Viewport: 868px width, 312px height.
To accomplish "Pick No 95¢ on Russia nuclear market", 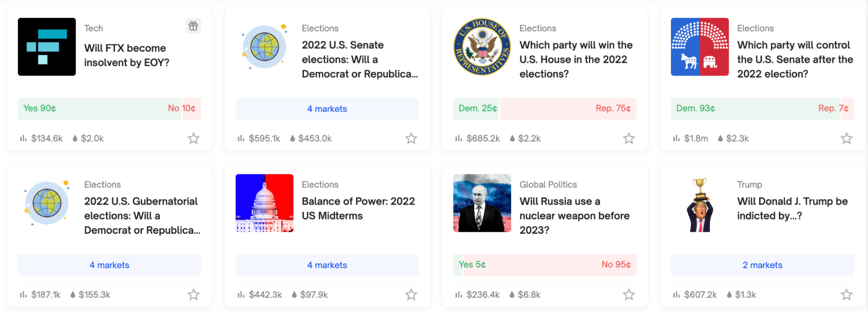I will pos(550,265).
